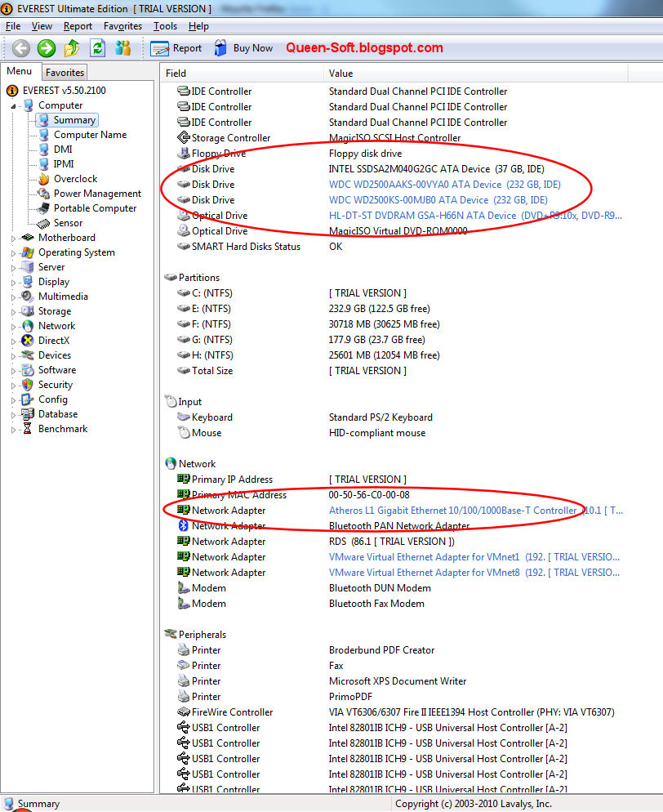Select DMI tree item

point(63,149)
